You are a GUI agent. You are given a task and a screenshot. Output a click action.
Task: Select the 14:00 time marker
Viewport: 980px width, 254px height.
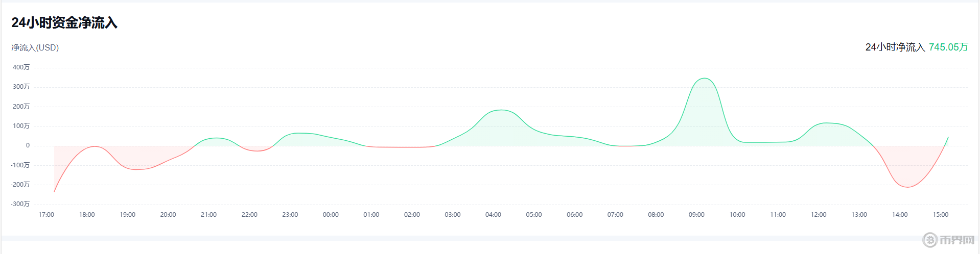tap(900, 215)
